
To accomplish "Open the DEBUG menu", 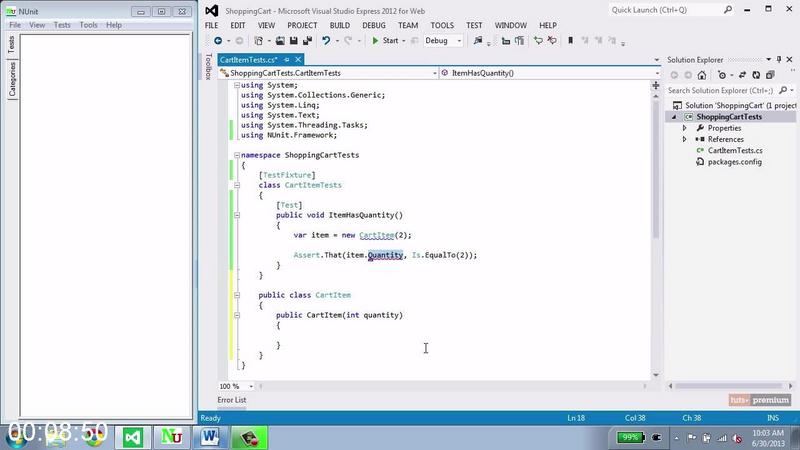I will [x=374, y=25].
